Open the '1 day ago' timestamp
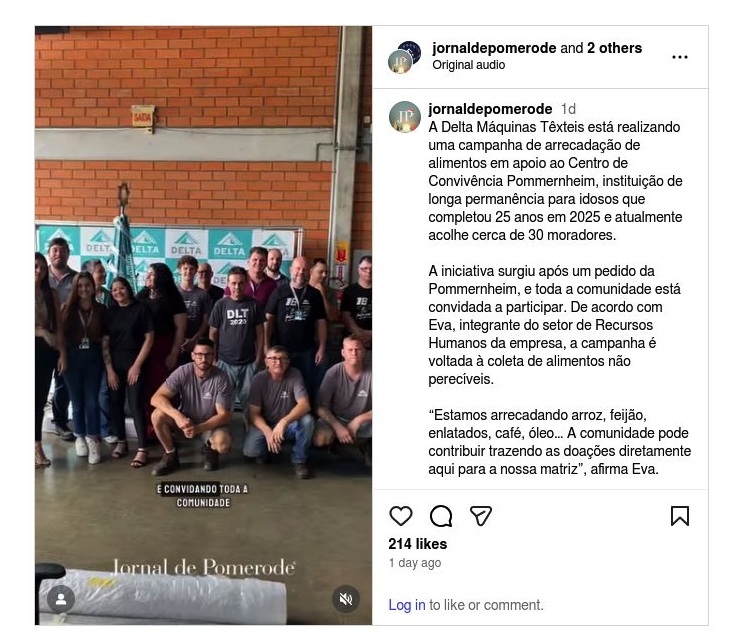This screenshot has height=643, width=740. tap(415, 563)
